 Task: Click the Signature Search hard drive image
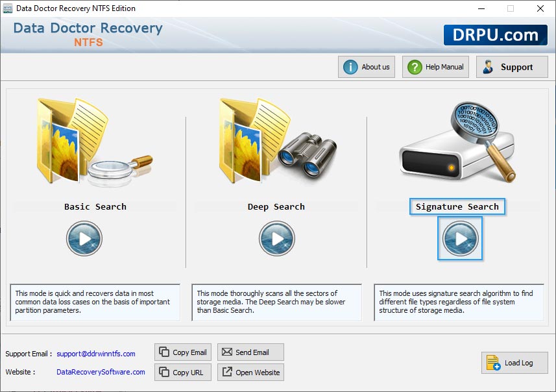tap(457, 143)
